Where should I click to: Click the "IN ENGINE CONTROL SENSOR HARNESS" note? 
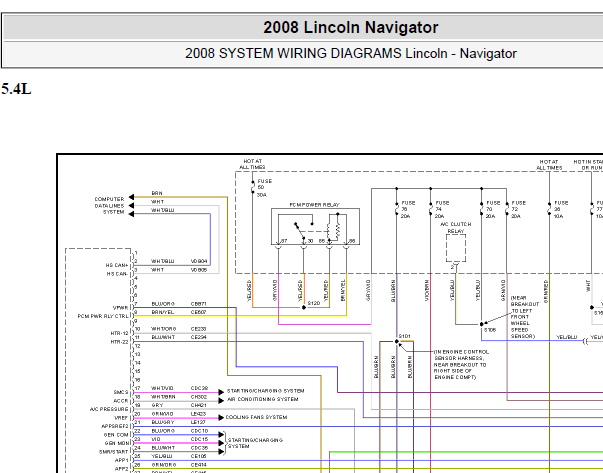coord(461,365)
